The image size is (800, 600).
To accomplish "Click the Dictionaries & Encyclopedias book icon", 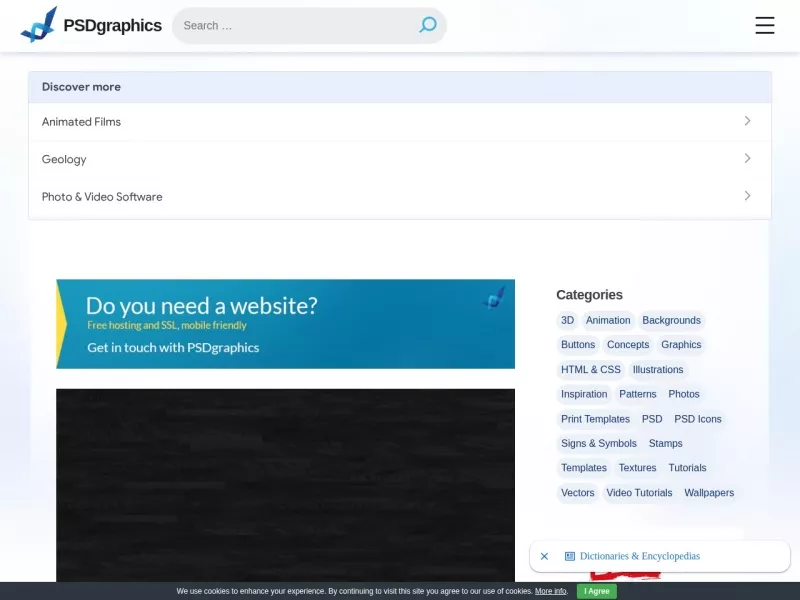I will click(570, 556).
